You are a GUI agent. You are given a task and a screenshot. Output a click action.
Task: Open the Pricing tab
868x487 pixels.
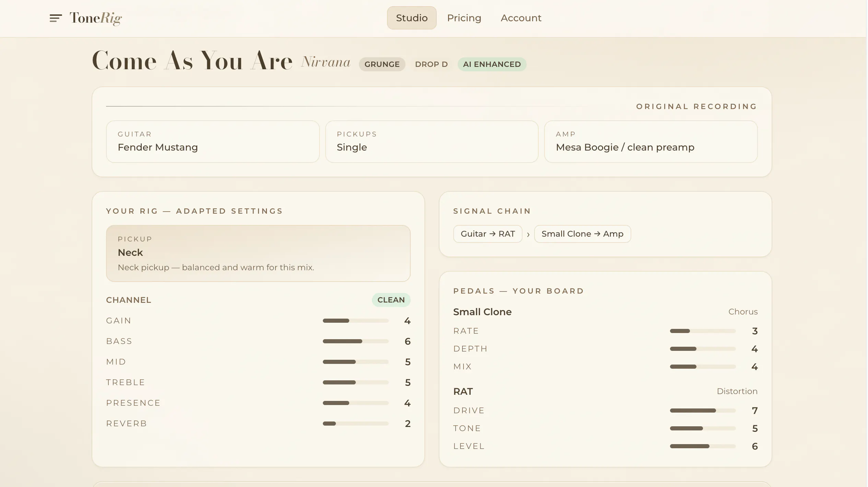464,18
